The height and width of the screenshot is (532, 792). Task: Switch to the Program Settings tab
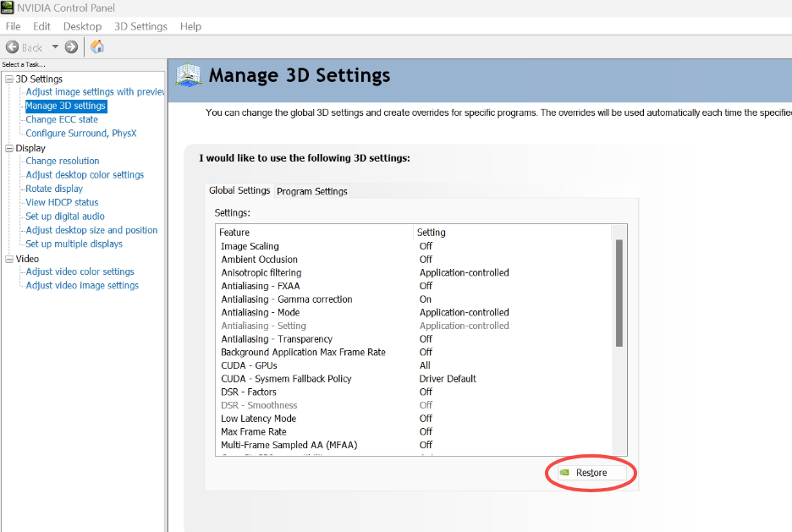point(311,191)
